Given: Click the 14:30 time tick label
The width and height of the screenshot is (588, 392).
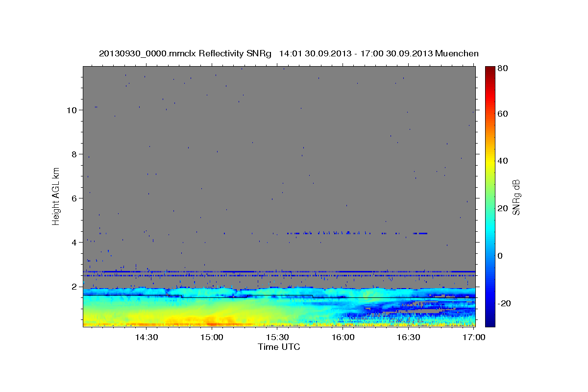Looking at the screenshot, I should click(146, 337).
